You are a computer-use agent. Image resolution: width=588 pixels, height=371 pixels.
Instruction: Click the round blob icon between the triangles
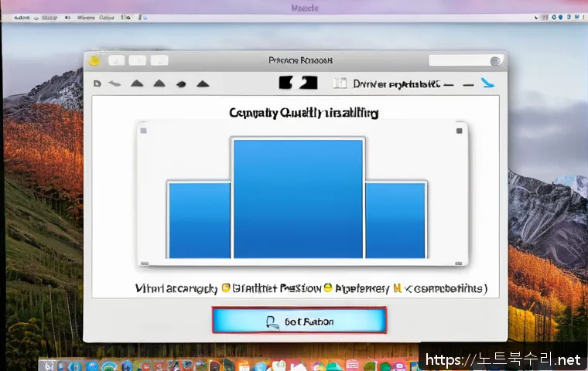[181, 83]
